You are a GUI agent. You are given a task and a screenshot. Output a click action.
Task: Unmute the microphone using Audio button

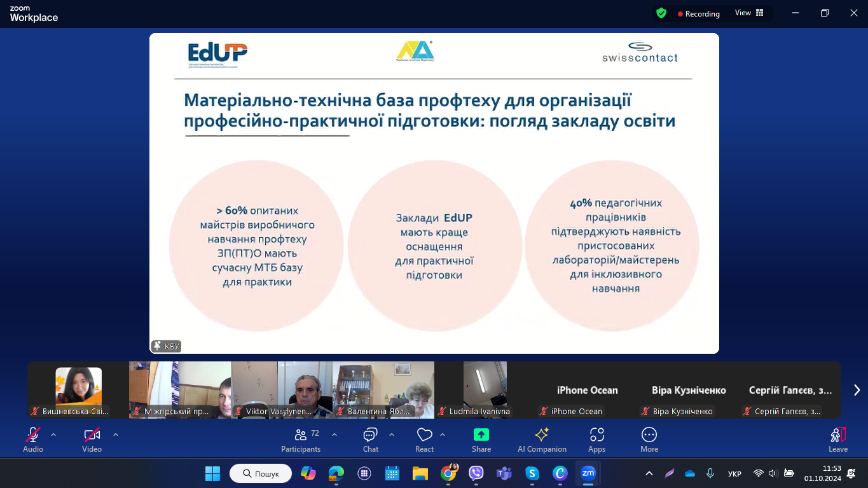pos(33,440)
